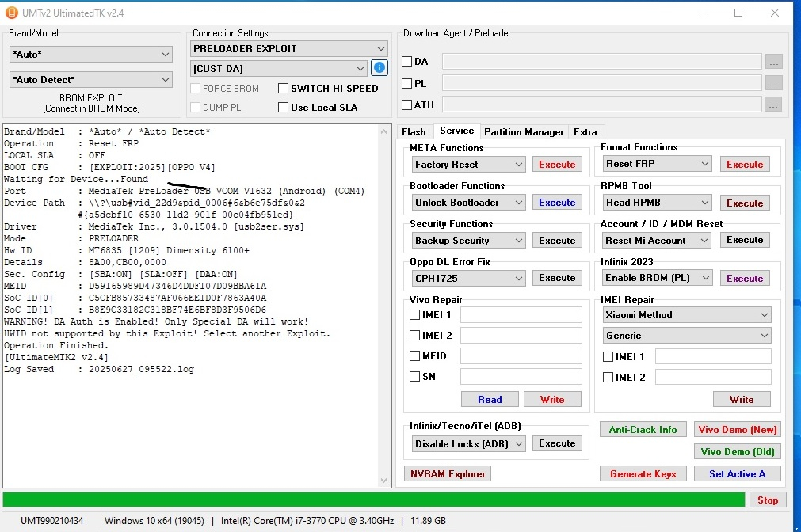
Task: Click the Vivo Repair IMEI 1 input field
Action: click(x=521, y=315)
